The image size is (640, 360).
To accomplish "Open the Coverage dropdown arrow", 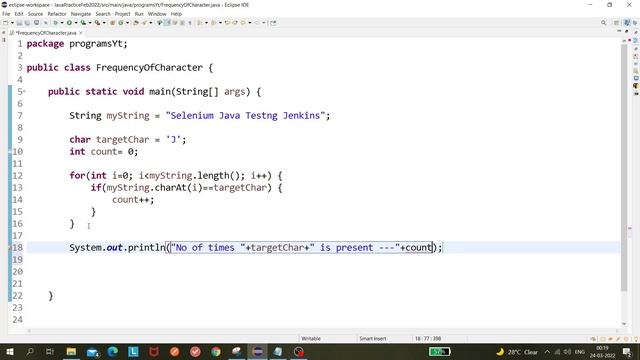I will (90, 23).
